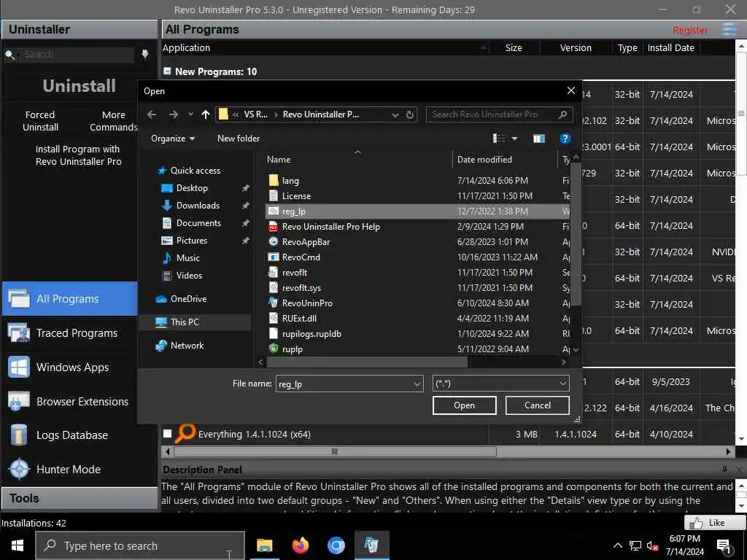Sort programs by Install Date column
747x560 pixels.
click(x=670, y=47)
